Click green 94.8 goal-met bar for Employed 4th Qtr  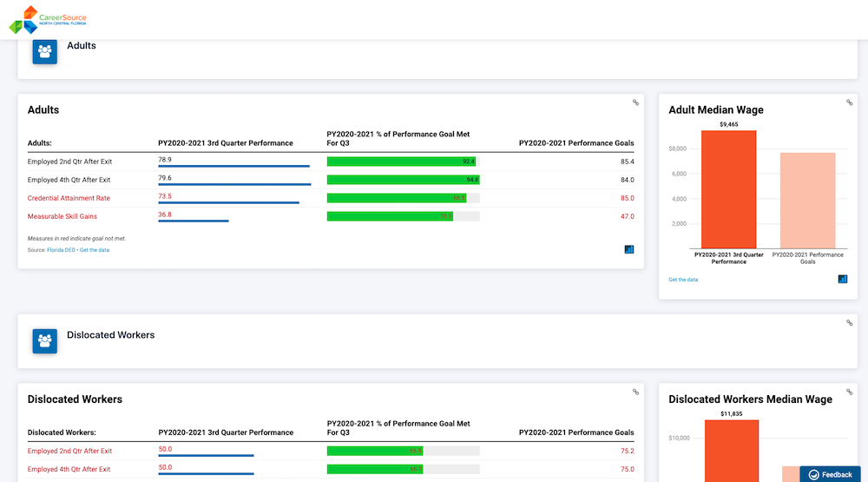(x=403, y=180)
